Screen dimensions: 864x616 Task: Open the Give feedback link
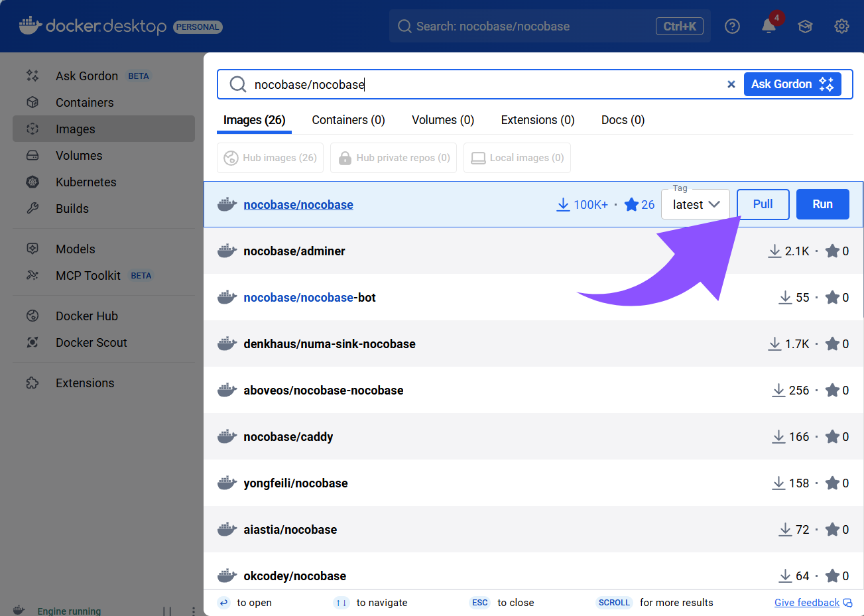(x=806, y=603)
